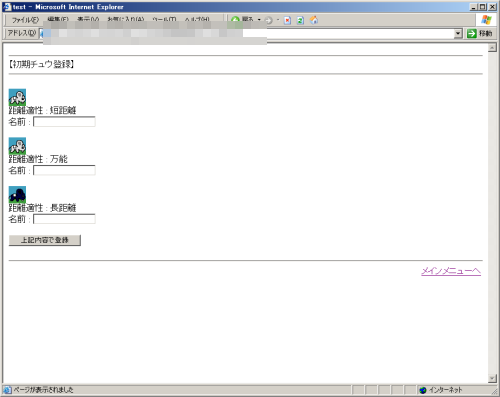This screenshot has width=500, height=397.
Task: Click the scrollbar down arrow
Action: [492, 378]
